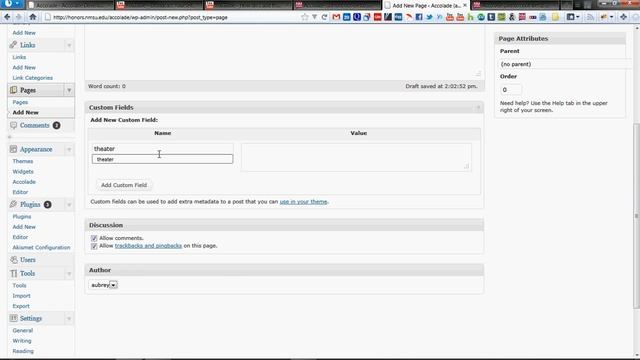Click 'Draft saved at 2:02:32 pm.' status text
Screen dimensions: 640x360
tap(441, 86)
